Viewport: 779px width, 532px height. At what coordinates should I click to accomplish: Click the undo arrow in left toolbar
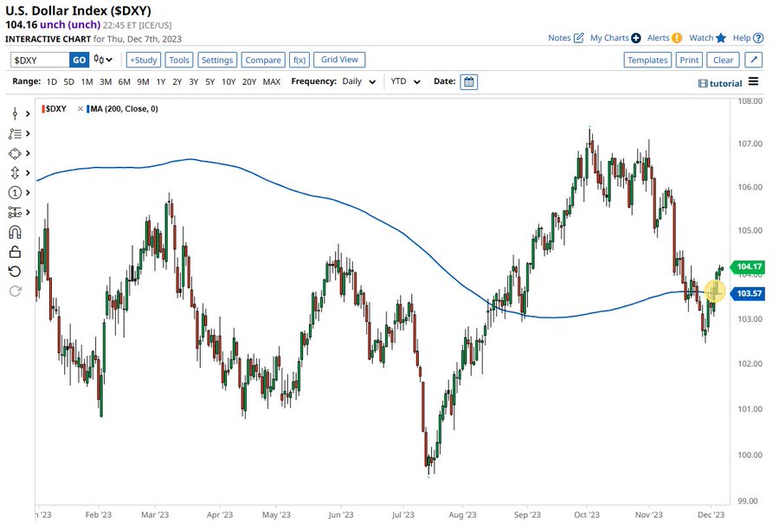pos(15,272)
